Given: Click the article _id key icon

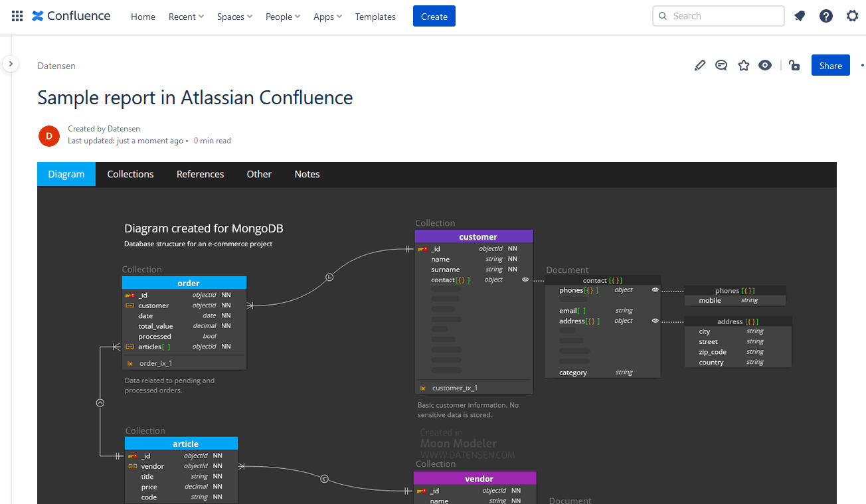Looking at the screenshot, I should click(133, 456).
